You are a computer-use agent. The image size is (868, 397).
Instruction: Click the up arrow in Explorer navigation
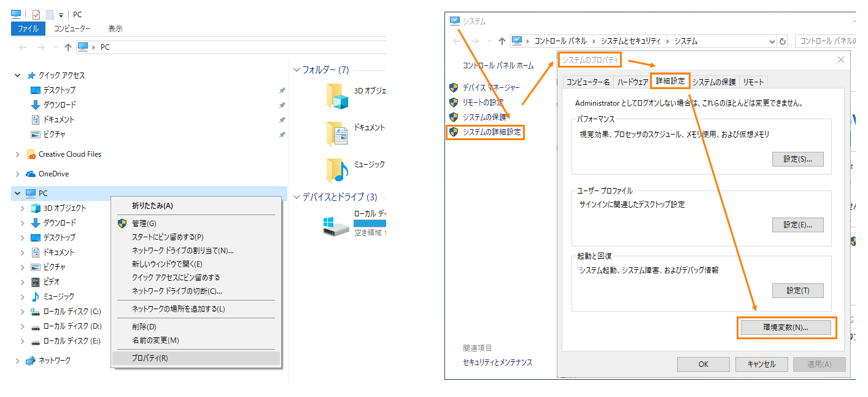coord(68,47)
